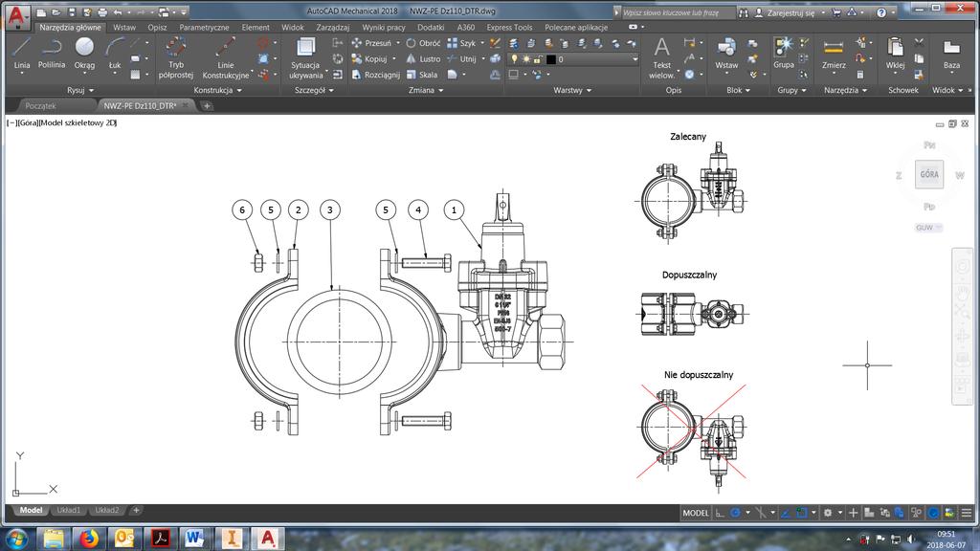Click the black layer color swatch

pos(550,59)
